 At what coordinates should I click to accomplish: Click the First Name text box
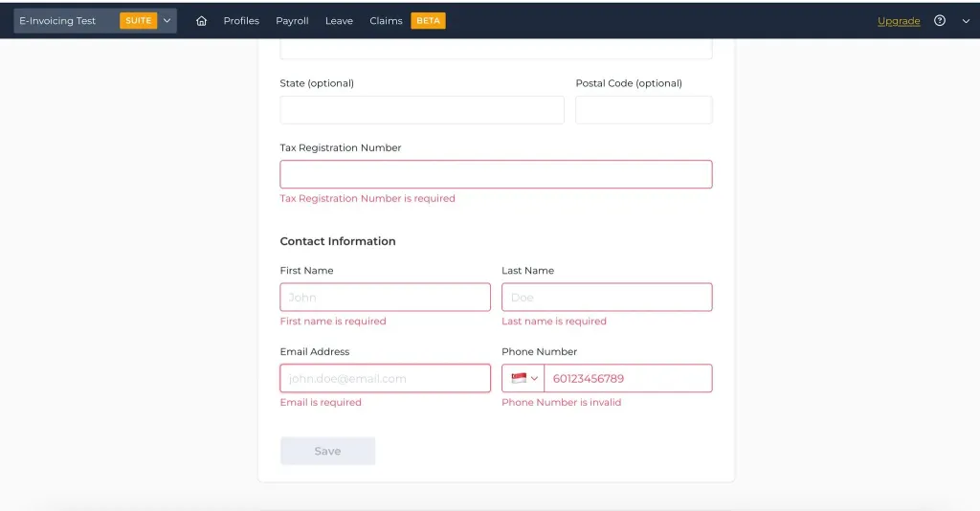tap(385, 297)
